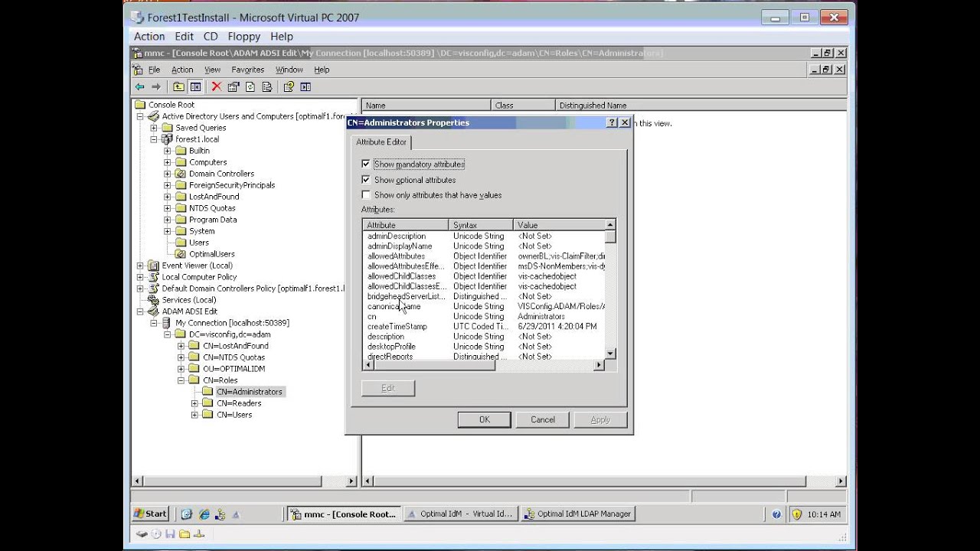
Task: Open the Window menu in MMC
Action: [289, 70]
